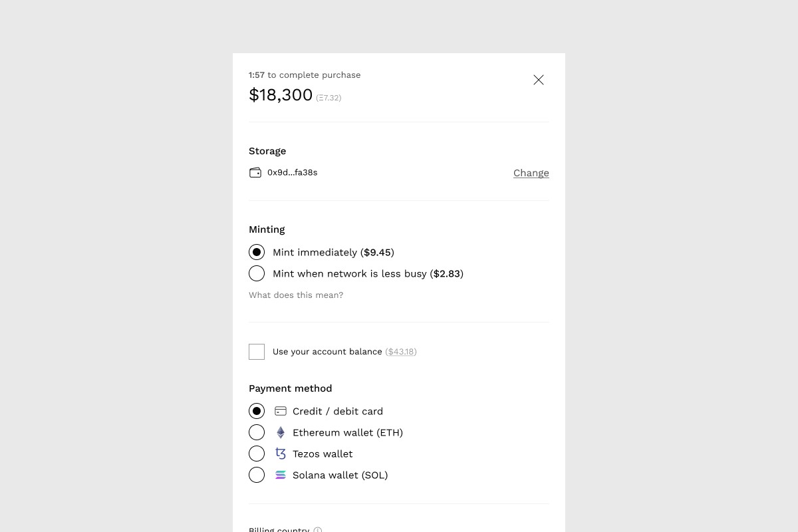Click the Solana logo icon

coord(281,475)
